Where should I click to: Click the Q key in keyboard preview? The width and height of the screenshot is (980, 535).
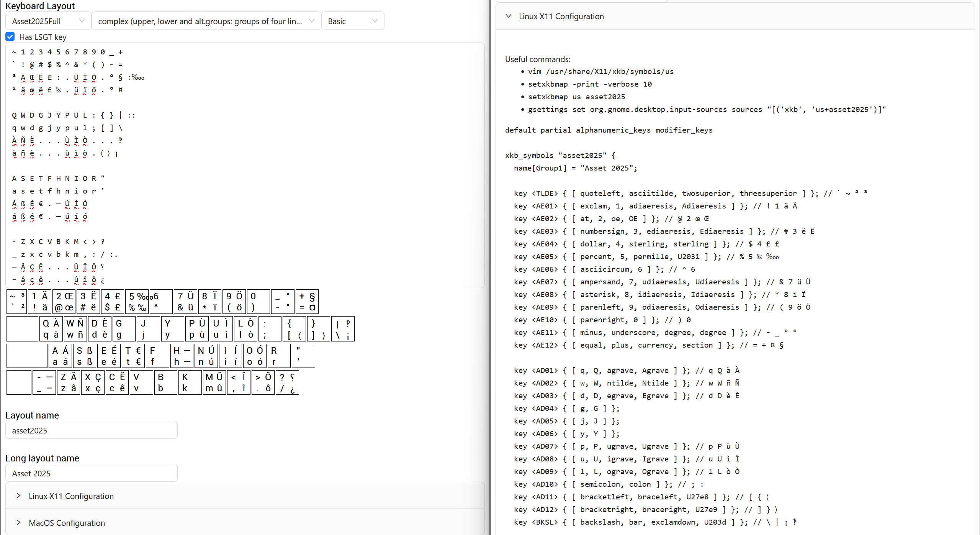tap(51, 329)
